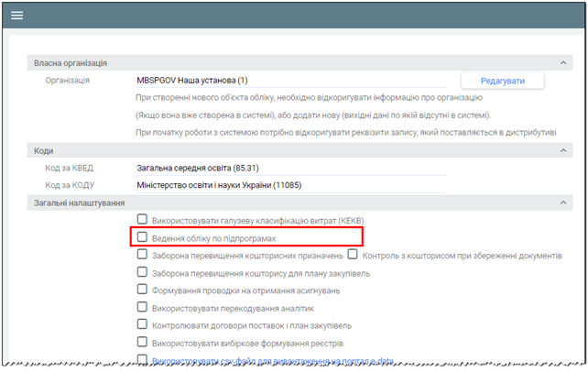Screen dimensions: 588x372
Task: Toggle Заборона перевищення кошторису для плану закупівель
Action: [142, 272]
